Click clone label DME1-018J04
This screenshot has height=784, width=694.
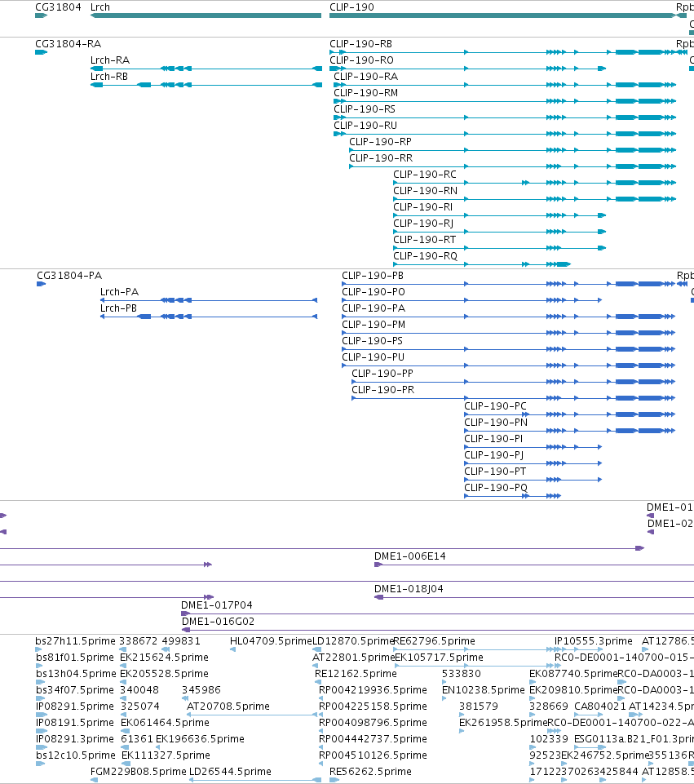click(x=409, y=588)
